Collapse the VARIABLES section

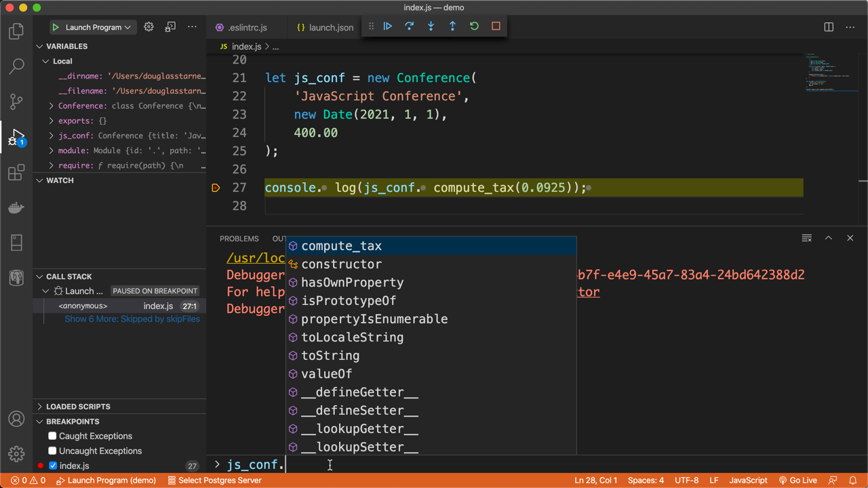39,46
